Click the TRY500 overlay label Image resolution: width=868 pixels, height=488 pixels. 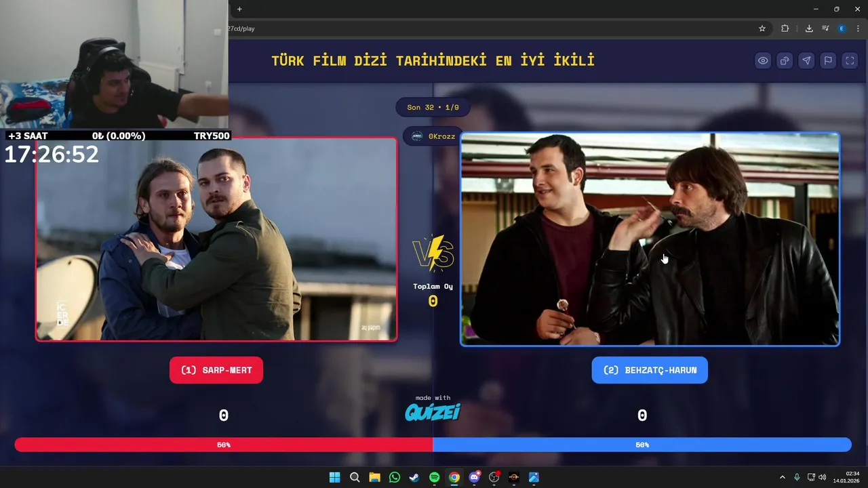(x=212, y=136)
